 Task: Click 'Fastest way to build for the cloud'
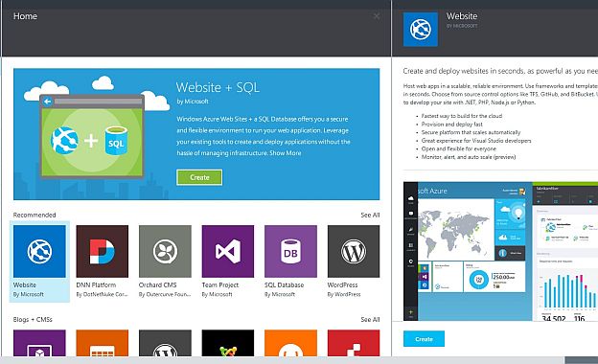pos(462,116)
